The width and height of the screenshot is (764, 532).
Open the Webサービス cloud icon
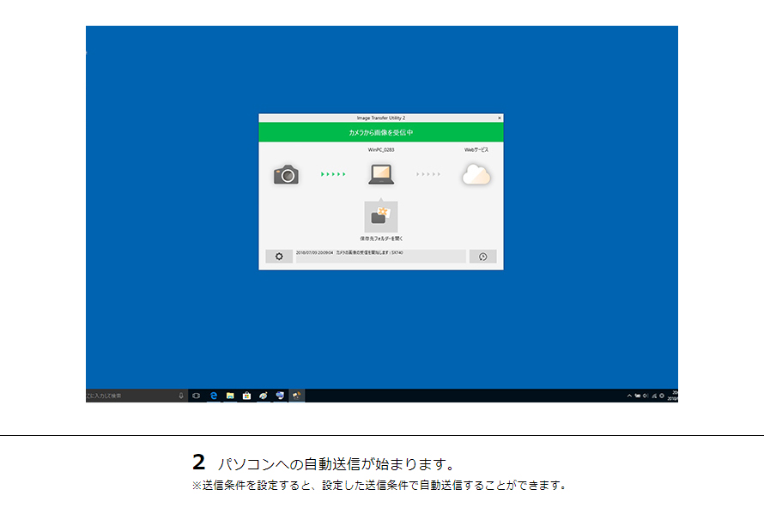476,174
